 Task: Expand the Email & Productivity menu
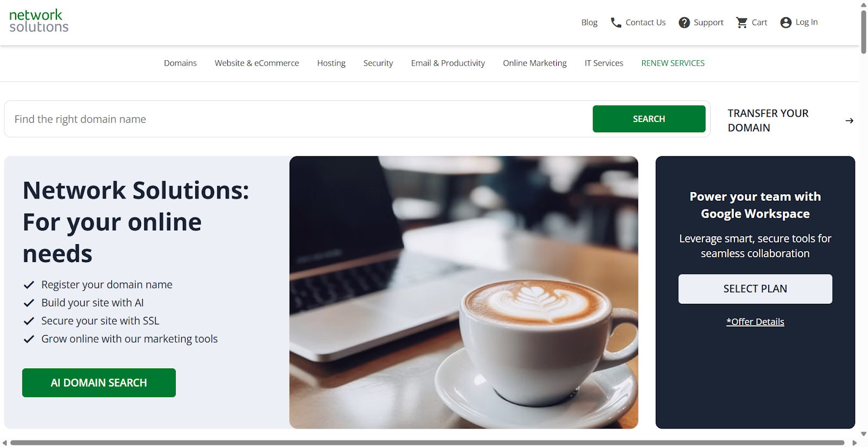click(448, 63)
